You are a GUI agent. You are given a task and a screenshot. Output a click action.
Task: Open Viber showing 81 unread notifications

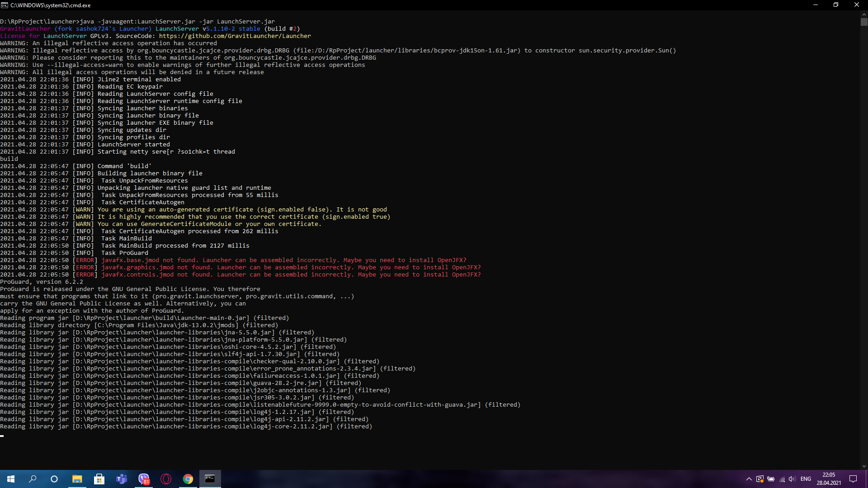click(144, 479)
